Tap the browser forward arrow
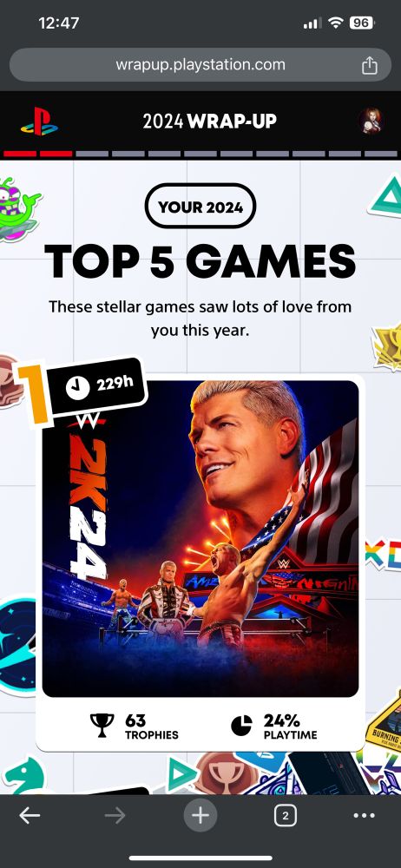This screenshot has width=401, height=868. 115,815
